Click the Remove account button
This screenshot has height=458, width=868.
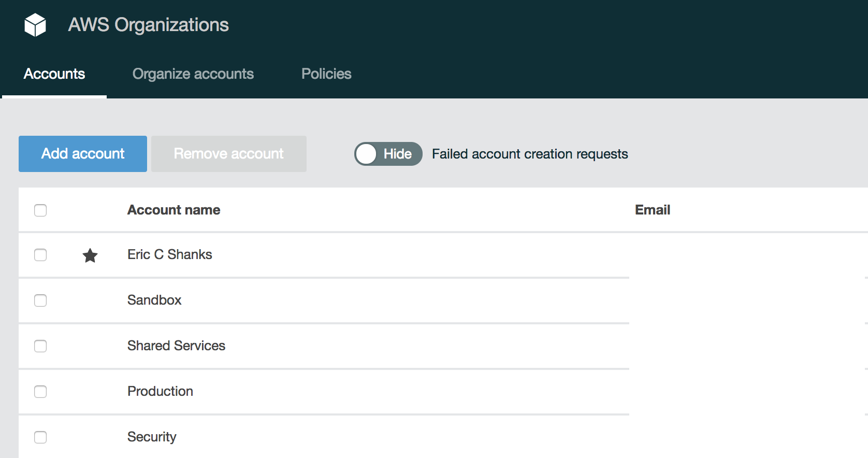(x=228, y=154)
